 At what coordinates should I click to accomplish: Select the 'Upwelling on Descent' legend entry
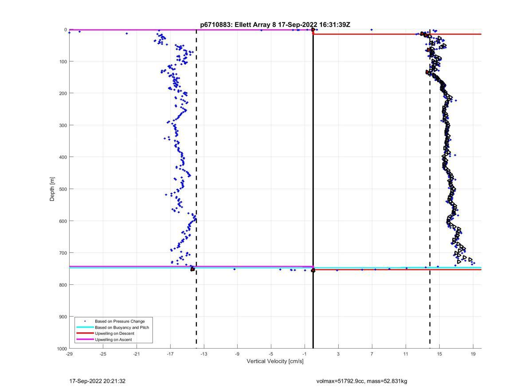114,334
